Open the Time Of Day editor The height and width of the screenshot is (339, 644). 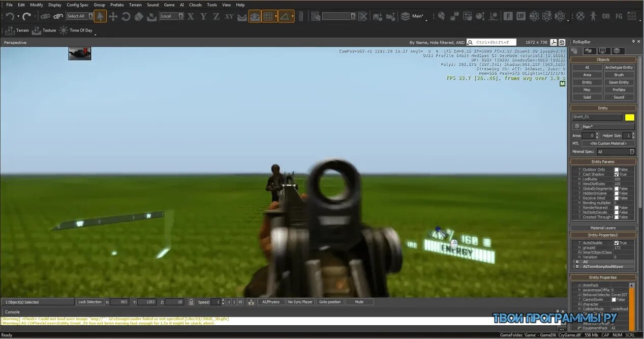(x=76, y=31)
